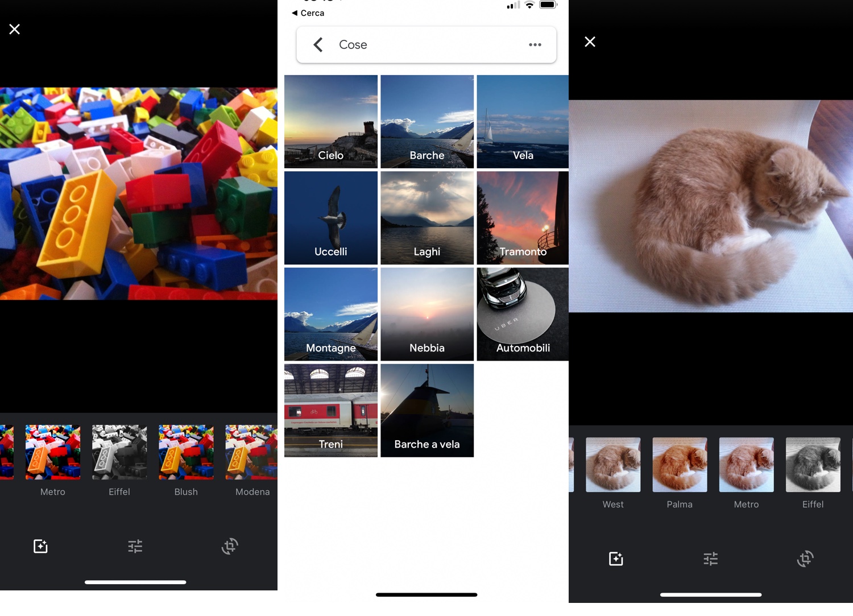
Task: Tap the Wi-Fi icon in the status bar
Action: (530, 6)
